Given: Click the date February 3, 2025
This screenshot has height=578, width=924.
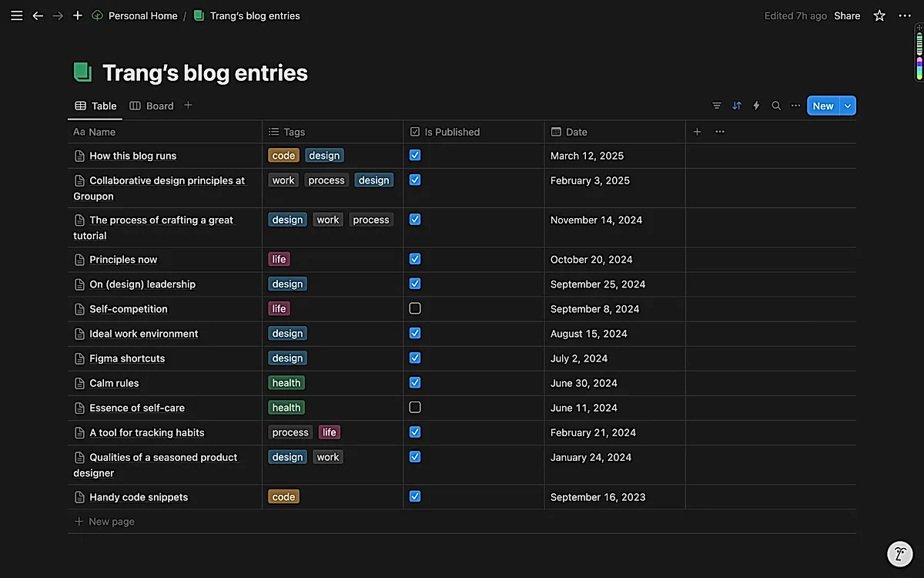Looking at the screenshot, I should click(590, 180).
